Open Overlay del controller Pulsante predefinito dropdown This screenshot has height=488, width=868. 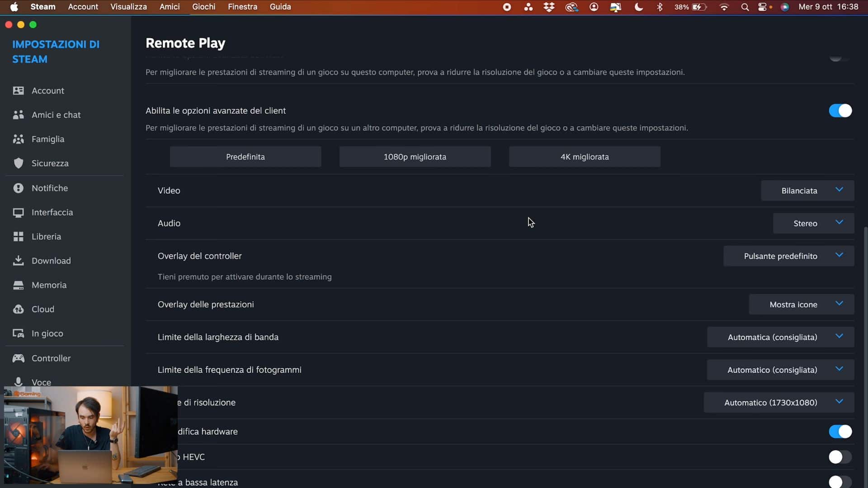coord(788,256)
